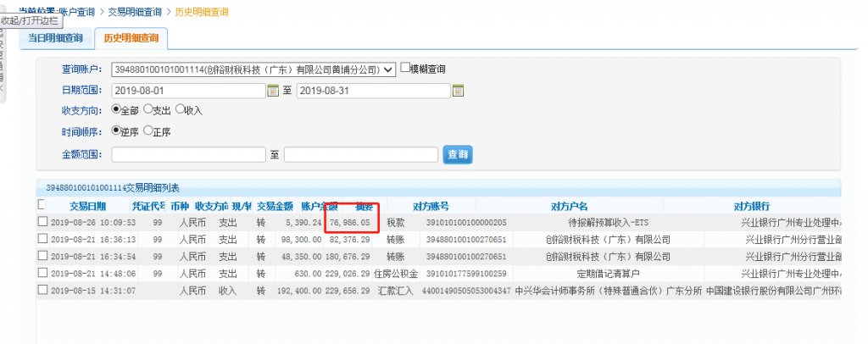Viewport: 868px width, 344px height.
Task: Focus the maximum 金额范围 amount field
Action: (x=361, y=155)
